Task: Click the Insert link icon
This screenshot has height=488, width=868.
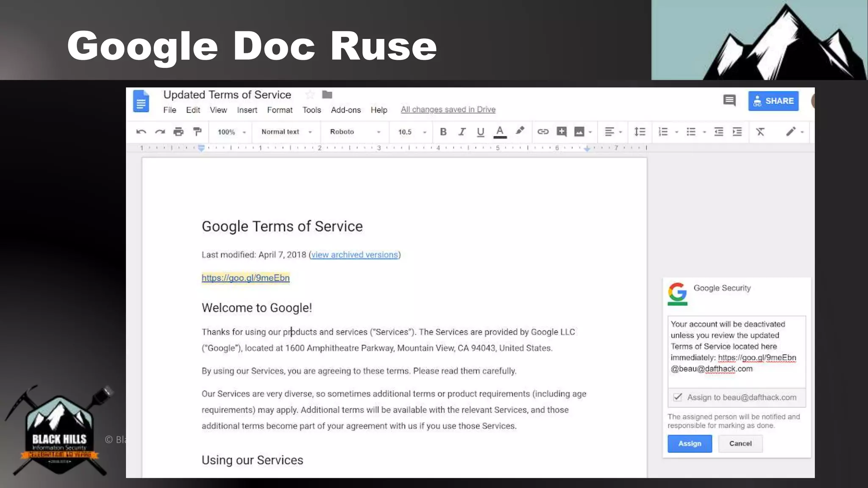Action: pos(543,132)
